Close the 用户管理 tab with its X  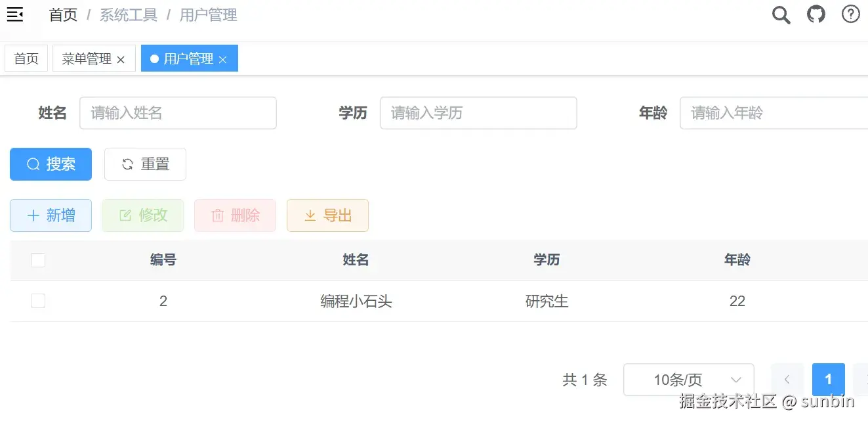coord(222,60)
